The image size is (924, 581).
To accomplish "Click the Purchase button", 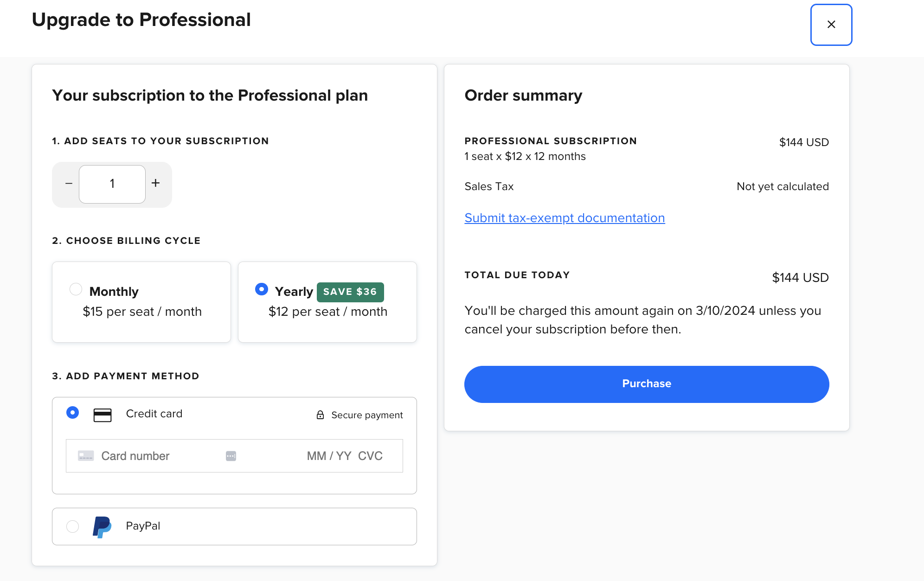I will [x=646, y=383].
